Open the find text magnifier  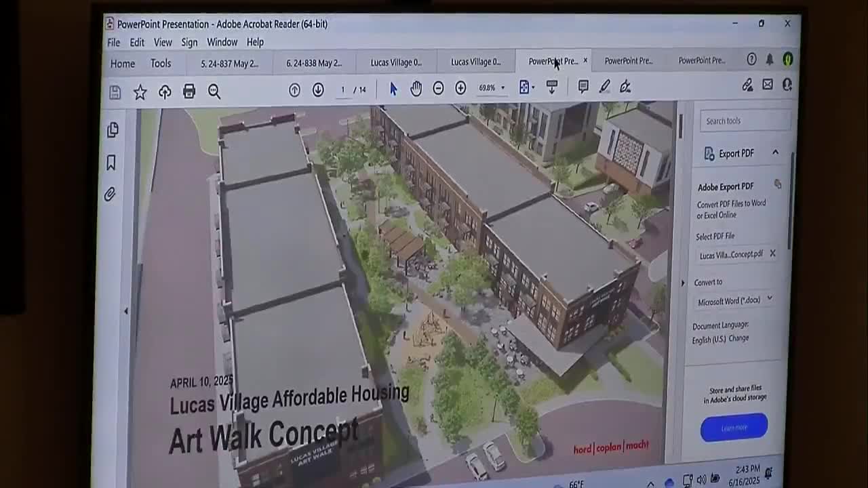point(214,91)
